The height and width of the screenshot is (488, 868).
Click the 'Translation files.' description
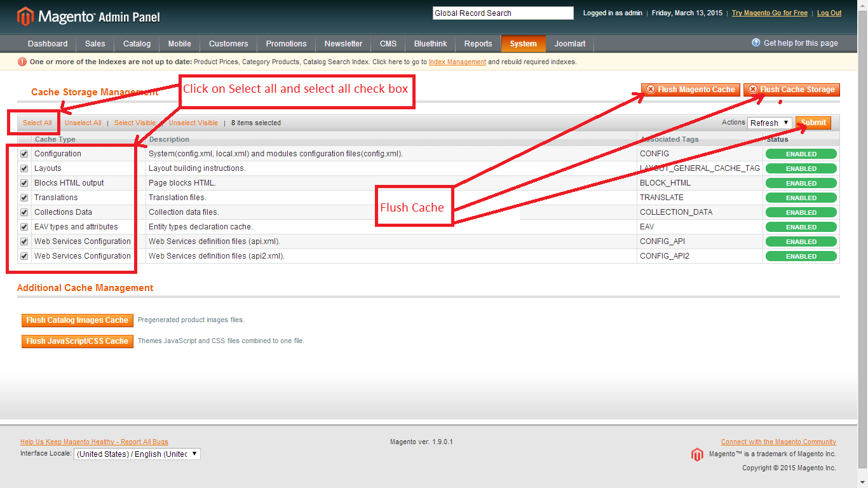point(177,198)
